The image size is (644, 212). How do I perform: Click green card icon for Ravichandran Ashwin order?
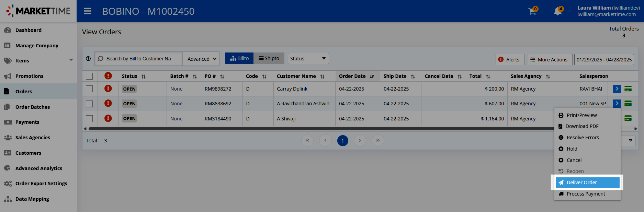tap(628, 103)
